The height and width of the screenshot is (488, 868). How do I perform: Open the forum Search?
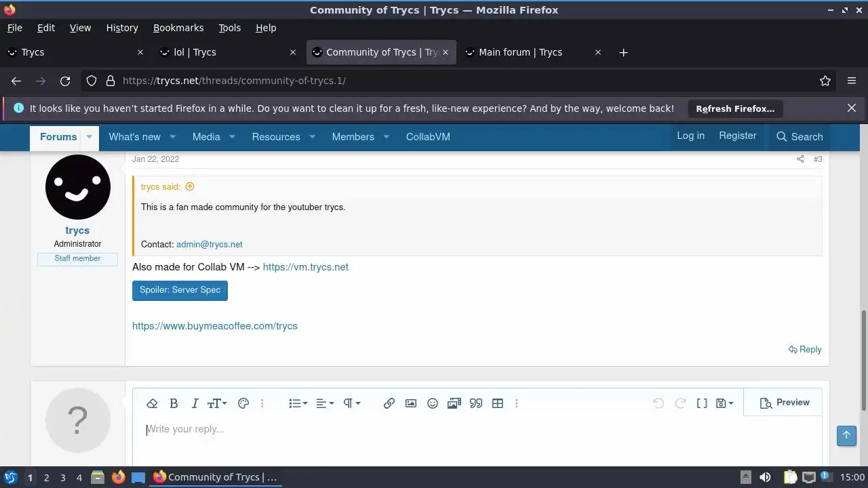click(800, 137)
